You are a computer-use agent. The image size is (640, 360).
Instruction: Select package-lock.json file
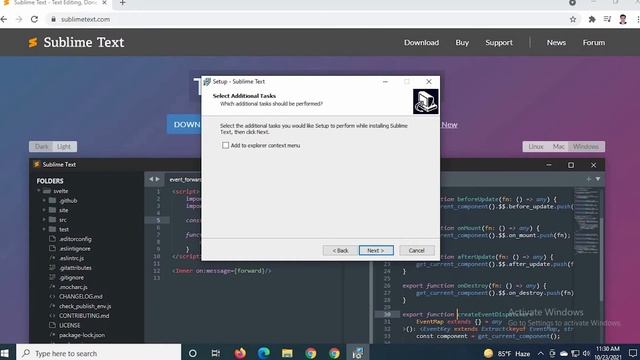(x=82, y=335)
